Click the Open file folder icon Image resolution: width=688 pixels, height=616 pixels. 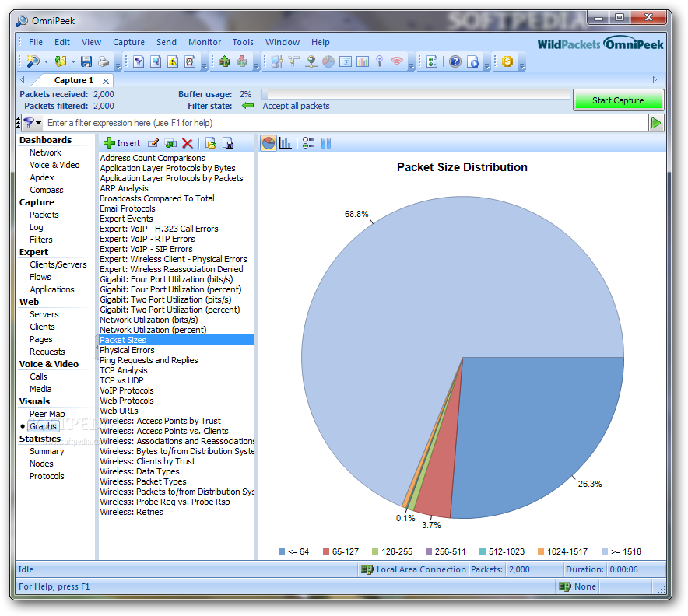coord(61,61)
